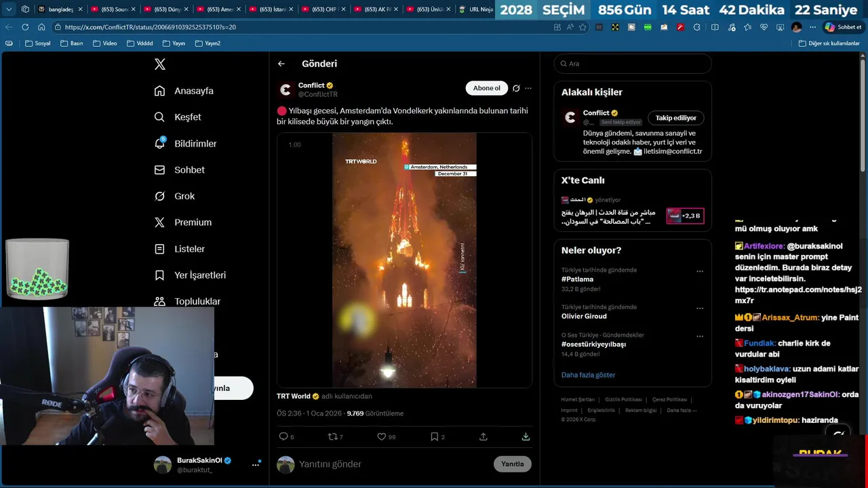The width and height of the screenshot is (868, 488).
Task: Open the live broadcast +2,3 B thumbnail
Action: (x=685, y=216)
